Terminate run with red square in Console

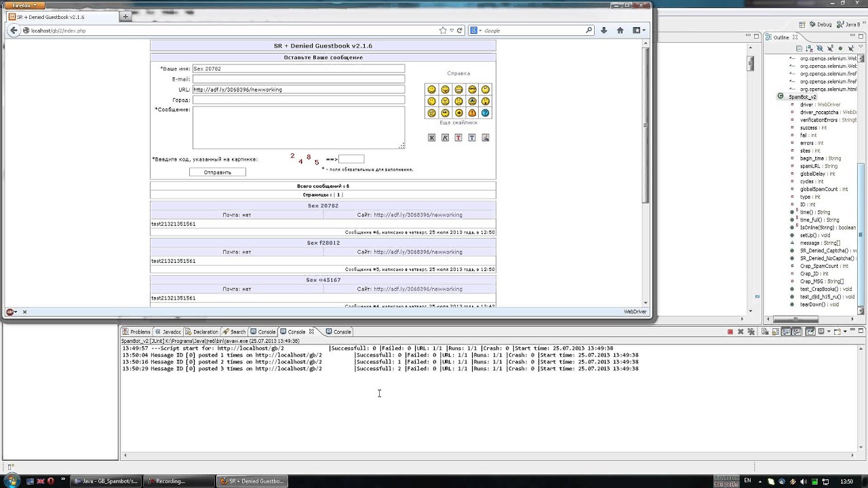(730, 331)
